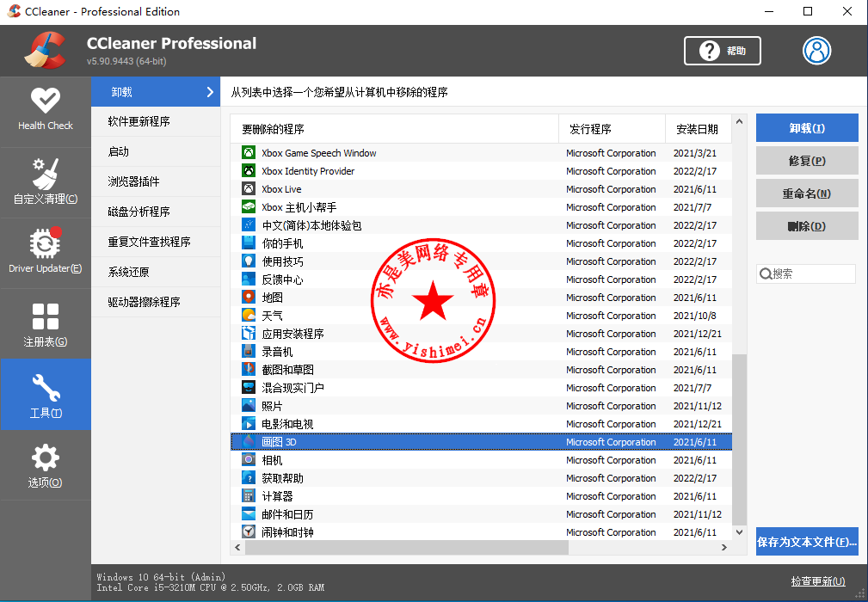Click the 电影和电视 icon
Screen dimensions: 868x602
(249, 424)
